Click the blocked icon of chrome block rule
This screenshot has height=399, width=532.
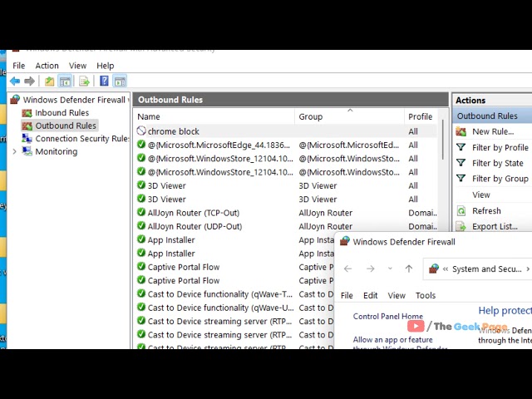[141, 131]
